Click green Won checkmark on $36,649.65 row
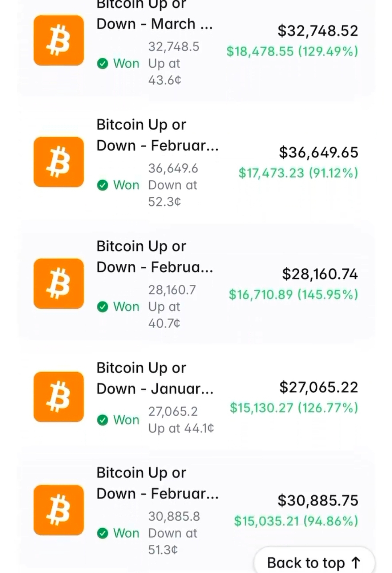Image resolution: width=392 pixels, height=573 pixels. tap(103, 185)
